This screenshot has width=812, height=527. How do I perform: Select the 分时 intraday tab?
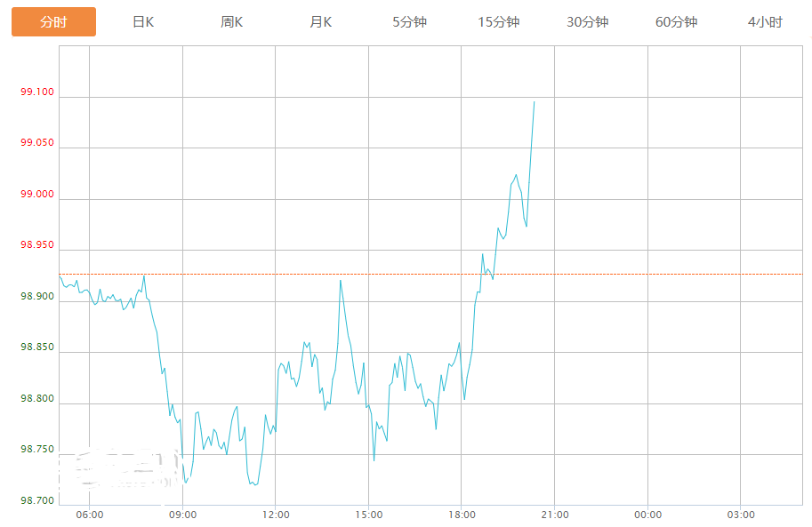point(53,22)
